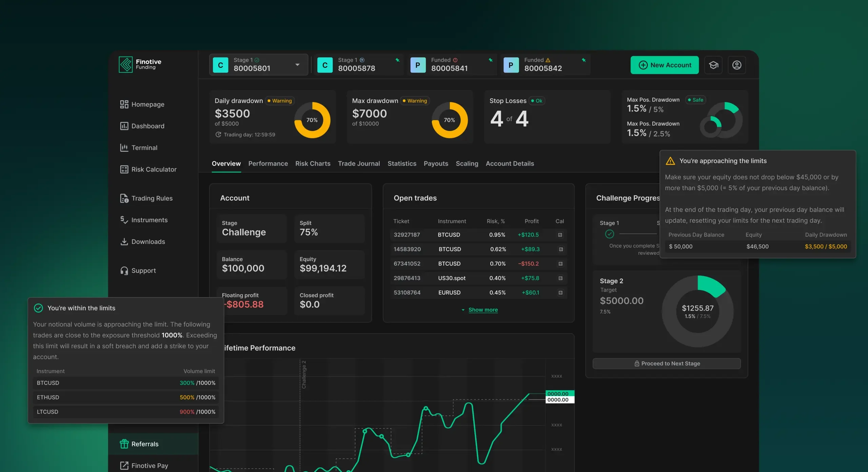Click the trading day clock icon
The width and height of the screenshot is (868, 472).
218,135
